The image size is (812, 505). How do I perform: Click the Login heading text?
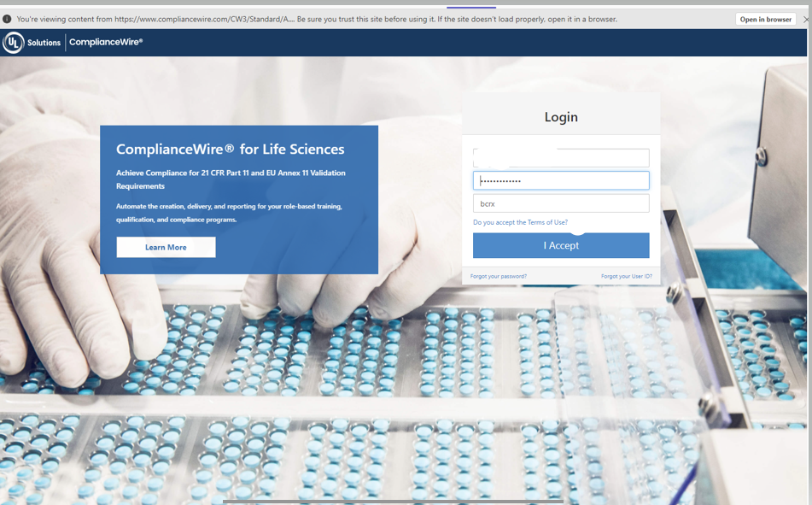point(561,117)
